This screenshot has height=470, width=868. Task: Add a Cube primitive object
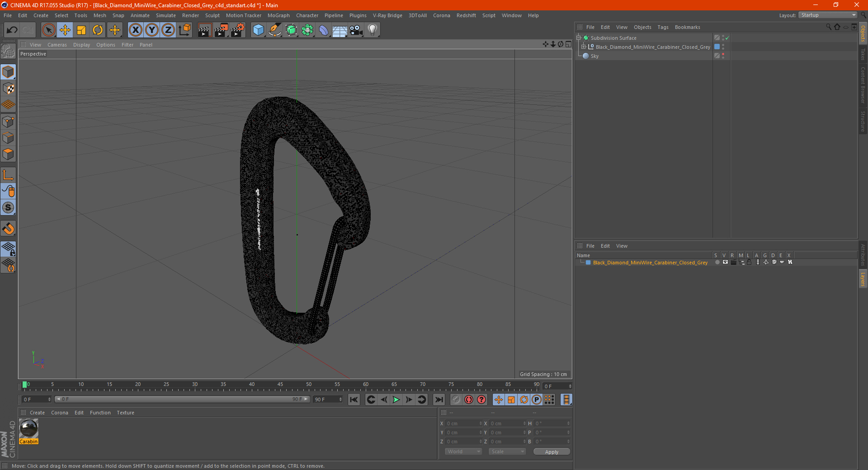click(x=259, y=30)
